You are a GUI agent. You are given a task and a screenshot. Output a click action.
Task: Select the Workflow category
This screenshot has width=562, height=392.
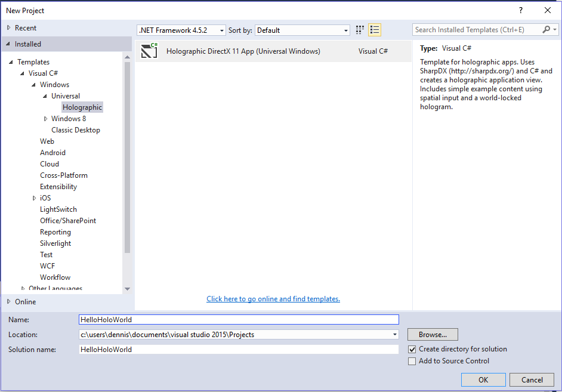(x=55, y=277)
